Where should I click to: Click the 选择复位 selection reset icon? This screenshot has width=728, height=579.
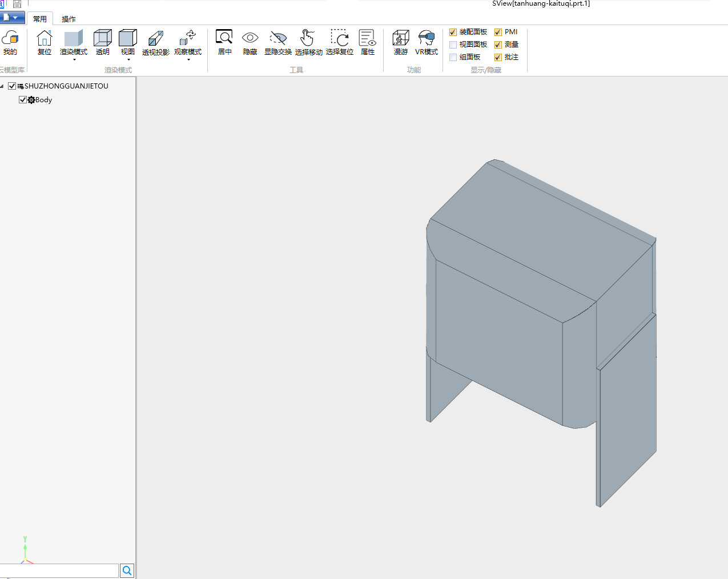coord(340,43)
